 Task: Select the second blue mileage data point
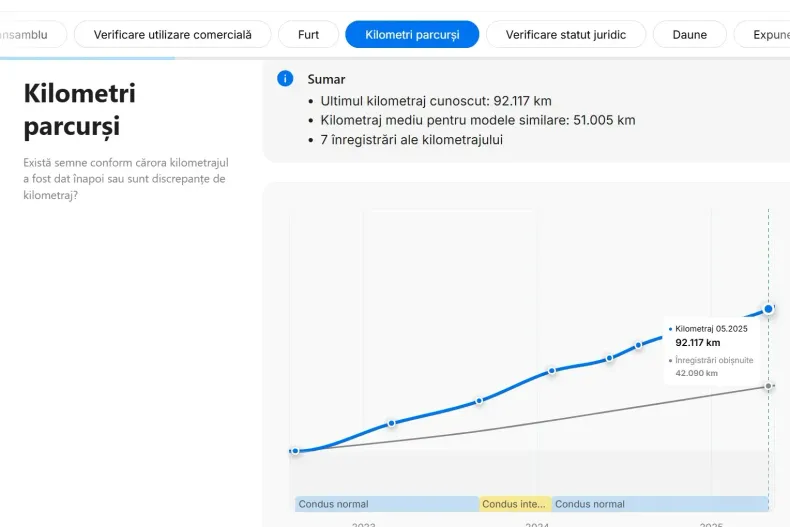[x=392, y=423]
